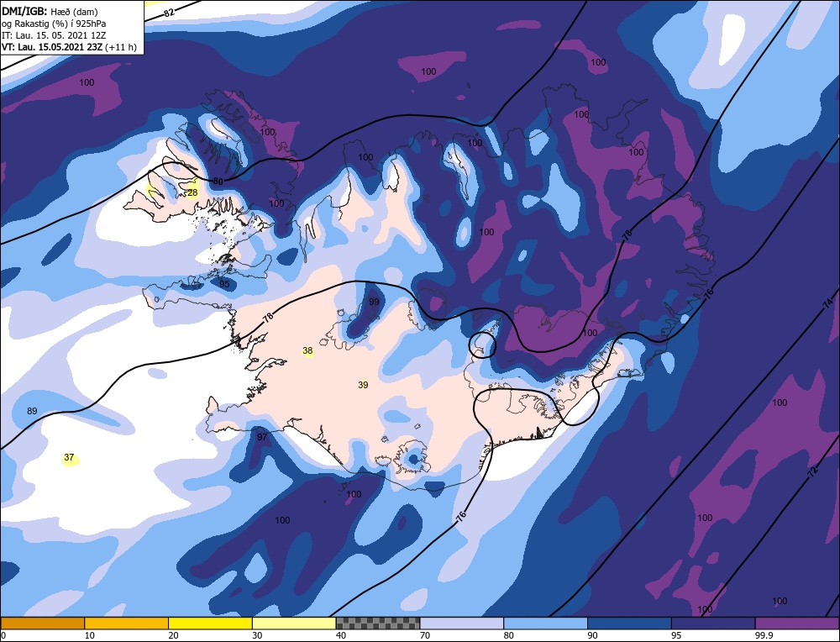Click the legend tick label 70

pyautogui.click(x=425, y=635)
